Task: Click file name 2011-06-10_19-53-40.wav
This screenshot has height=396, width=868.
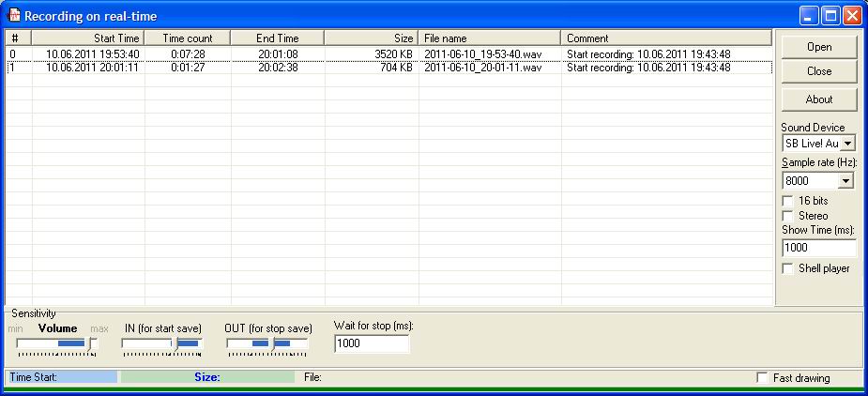Action: [x=482, y=54]
